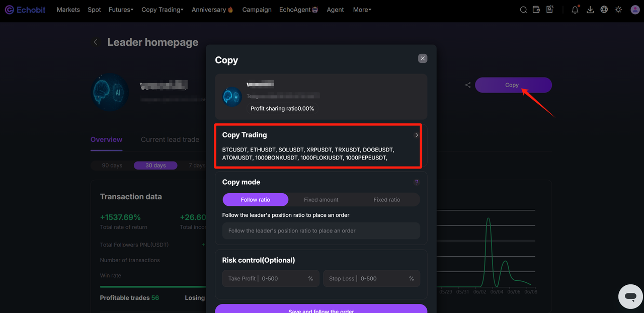Open the search magnifier icon
Viewport: 644px width, 313px height.
click(x=523, y=10)
